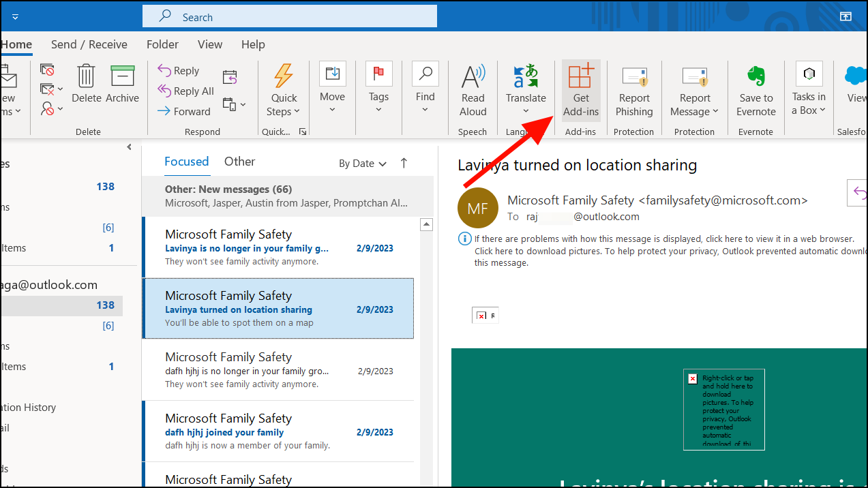Open the By Date sort dropdown
This screenshot has width=868, height=488.
tap(363, 164)
